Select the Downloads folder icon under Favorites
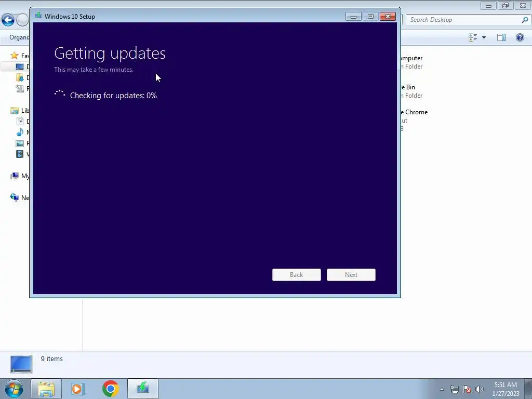532x399 pixels. [x=20, y=77]
